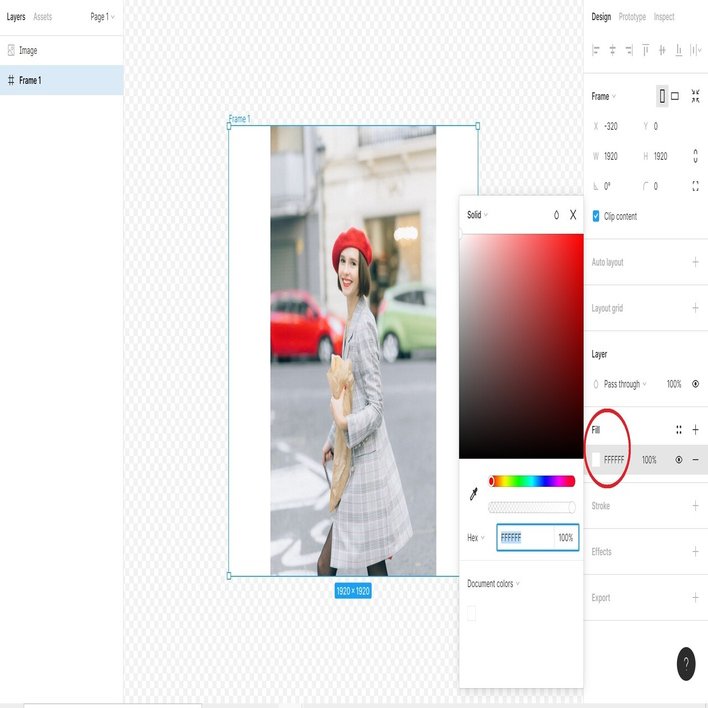Click the hue slider bar
Image resolution: width=708 pixels, height=708 pixels.
point(532,481)
